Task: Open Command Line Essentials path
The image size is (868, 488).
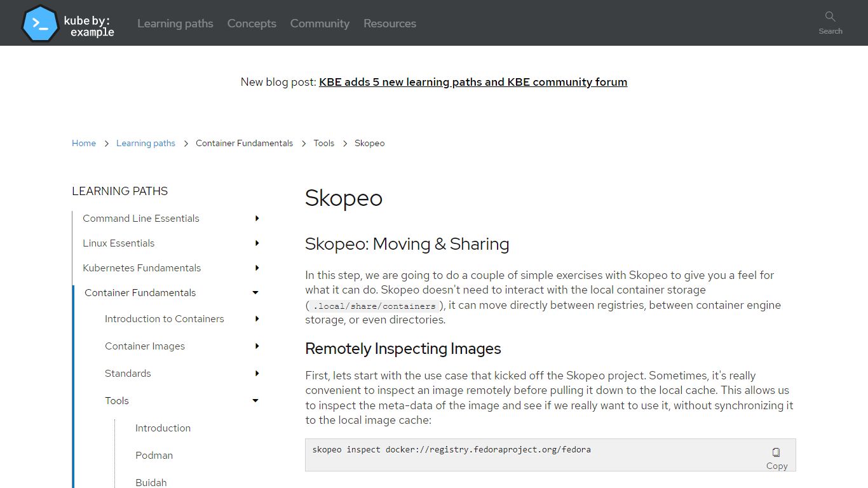Action: point(141,219)
